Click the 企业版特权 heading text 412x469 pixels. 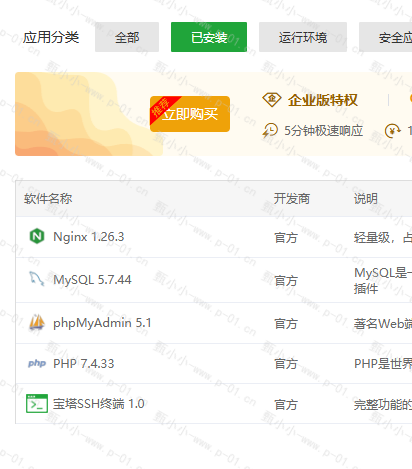coord(323,100)
